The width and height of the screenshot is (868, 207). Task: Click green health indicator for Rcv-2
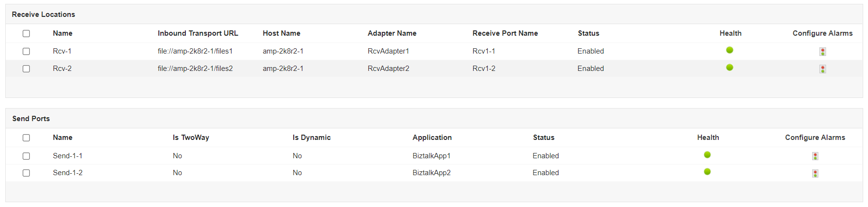click(729, 68)
